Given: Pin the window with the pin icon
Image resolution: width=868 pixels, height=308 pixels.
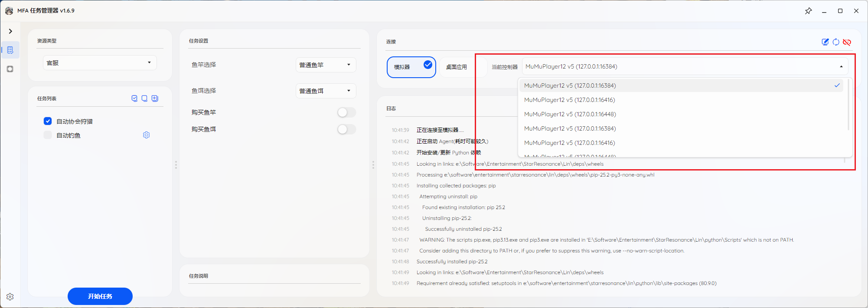Looking at the screenshot, I should 808,11.
